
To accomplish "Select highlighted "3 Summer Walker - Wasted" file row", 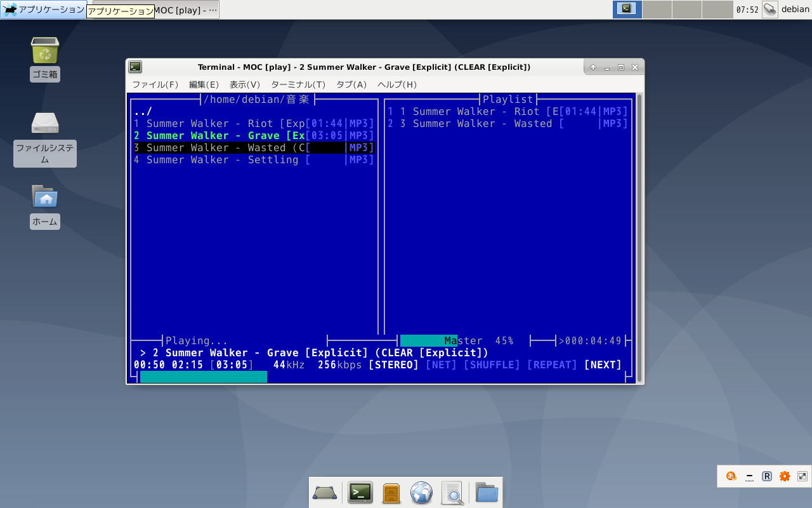I will (x=254, y=148).
